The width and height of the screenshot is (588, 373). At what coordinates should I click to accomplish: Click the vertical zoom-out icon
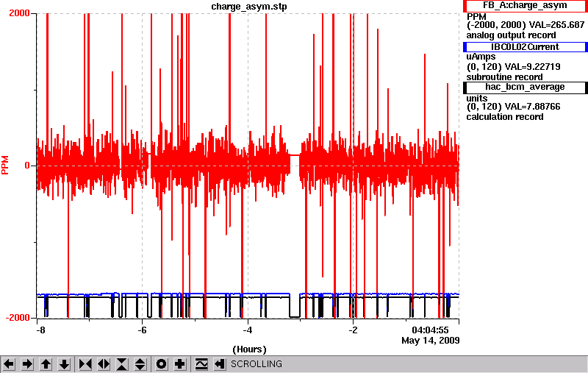140,364
